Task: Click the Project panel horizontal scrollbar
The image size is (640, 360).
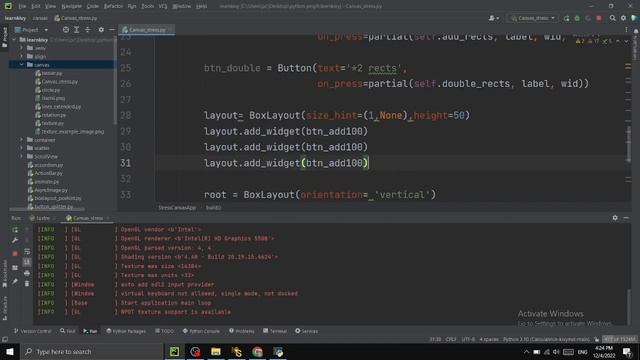Action: (x=47, y=209)
